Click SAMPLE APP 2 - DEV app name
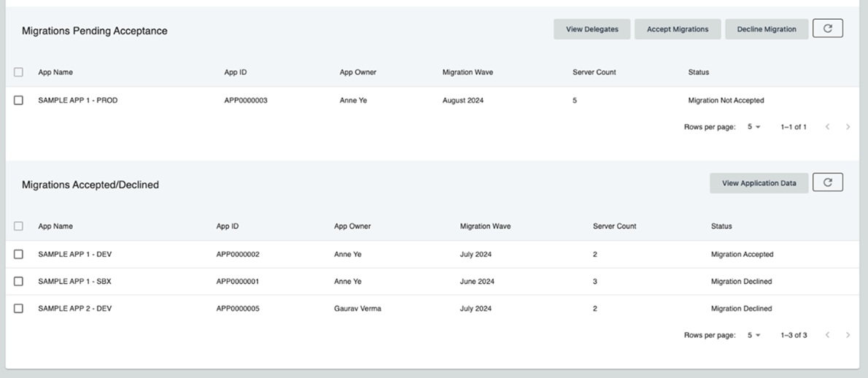Screen dimensions: 868x378 pyautogui.click(x=74, y=308)
